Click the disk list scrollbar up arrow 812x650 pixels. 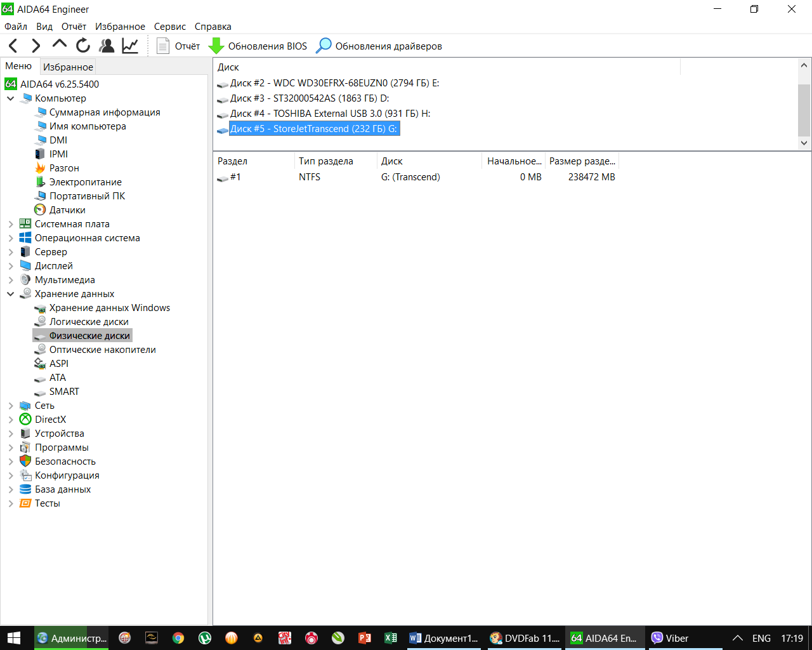pos(804,65)
